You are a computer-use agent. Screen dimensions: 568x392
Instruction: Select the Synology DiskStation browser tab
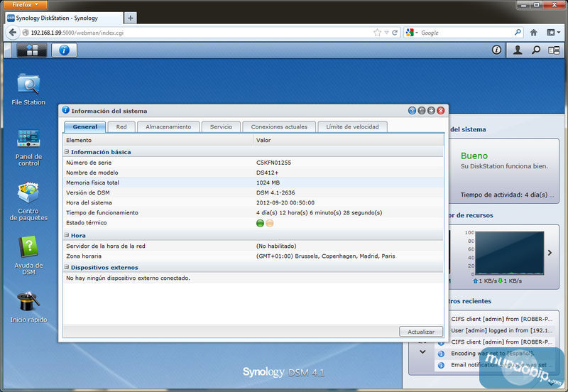64,18
